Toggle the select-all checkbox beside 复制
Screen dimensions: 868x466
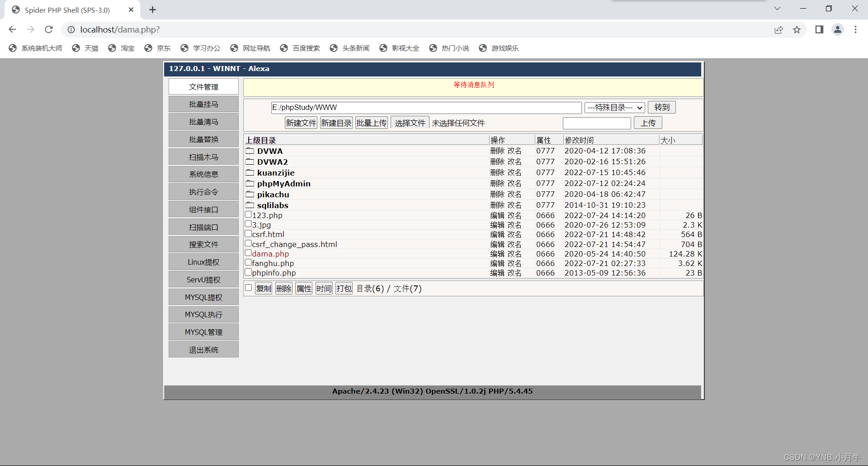pos(248,288)
